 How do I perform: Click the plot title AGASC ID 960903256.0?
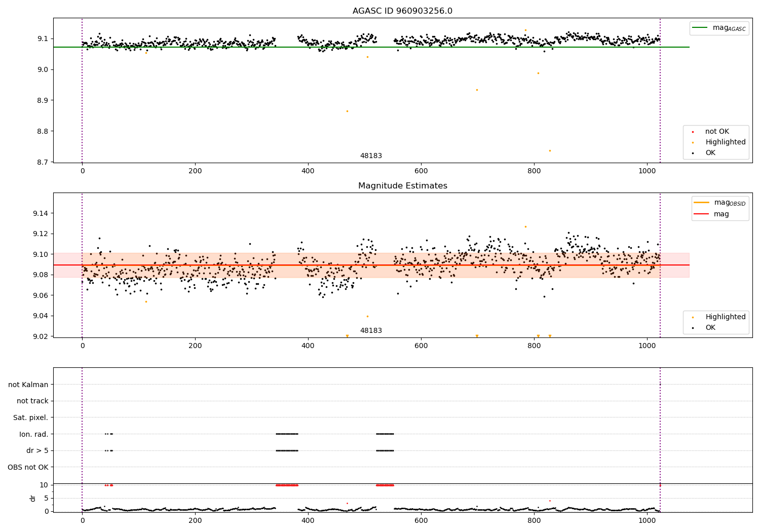click(x=402, y=11)
